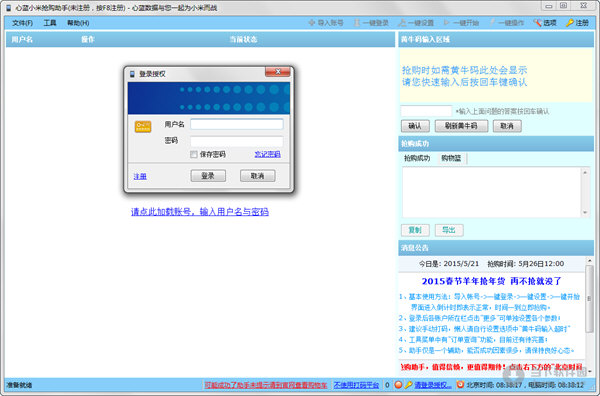Open the 忘记密码 link
The image size is (600, 396).
(267, 154)
